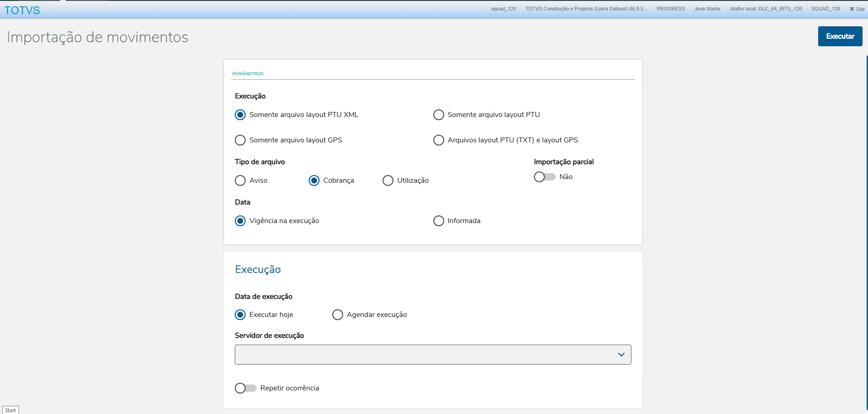Choose Agendar execução option

click(x=338, y=315)
